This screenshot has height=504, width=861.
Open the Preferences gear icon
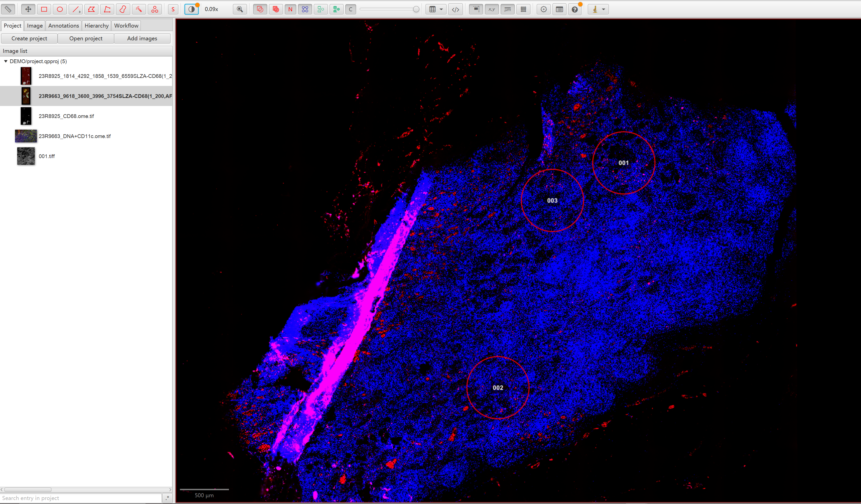544,9
